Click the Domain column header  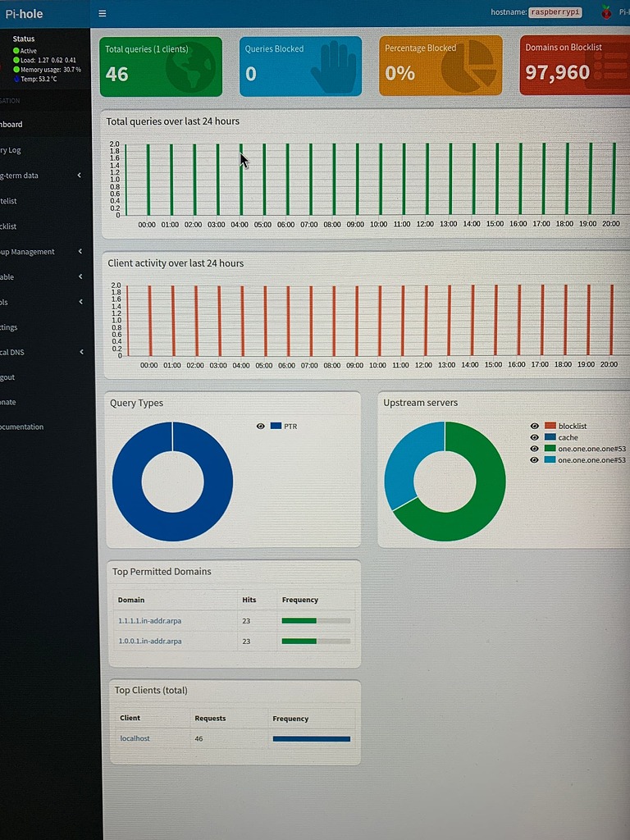pyautogui.click(x=131, y=600)
